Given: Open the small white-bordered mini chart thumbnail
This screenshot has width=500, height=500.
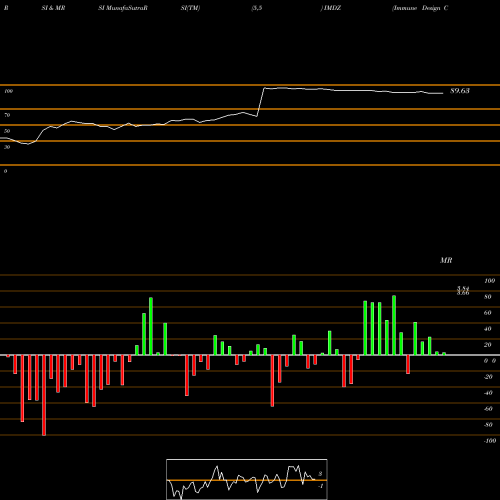Looking at the screenshot, I should pos(247,479).
